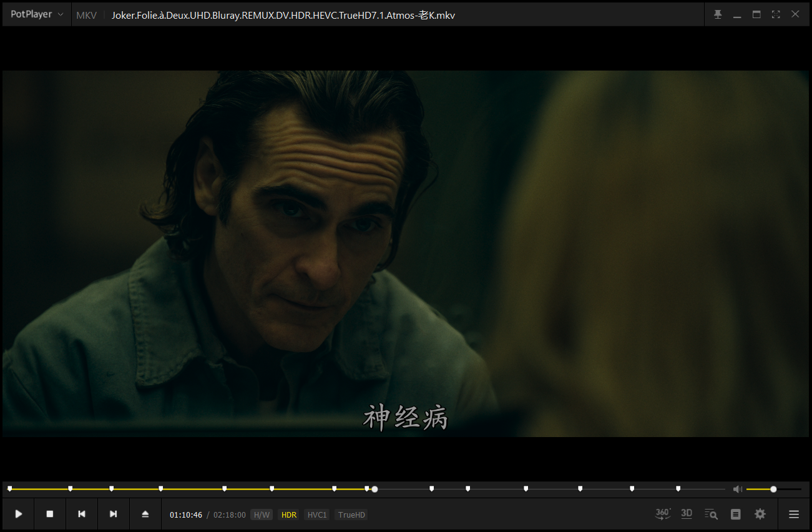
Task: Open the playlist panel icon
Action: [x=735, y=514]
